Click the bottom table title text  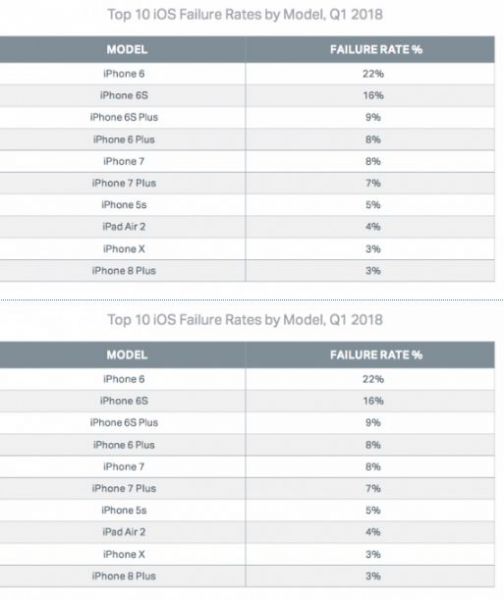[x=245, y=320]
